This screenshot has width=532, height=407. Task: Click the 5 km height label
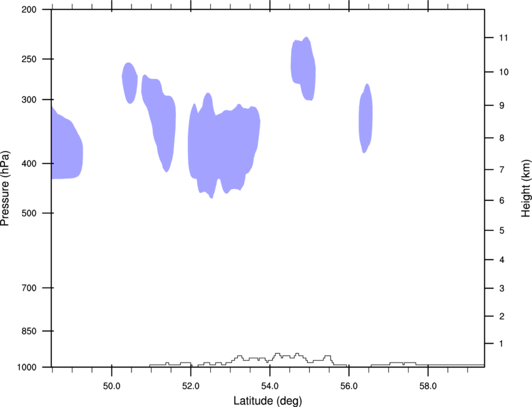point(501,230)
